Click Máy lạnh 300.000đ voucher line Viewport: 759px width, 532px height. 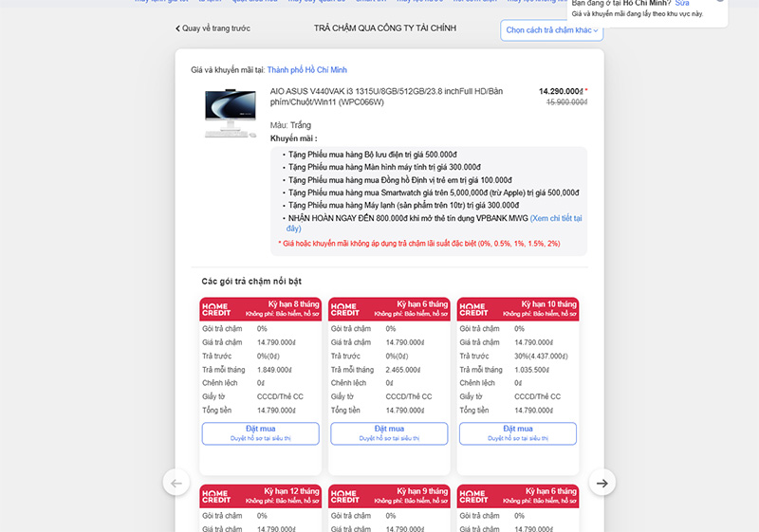[403, 206]
